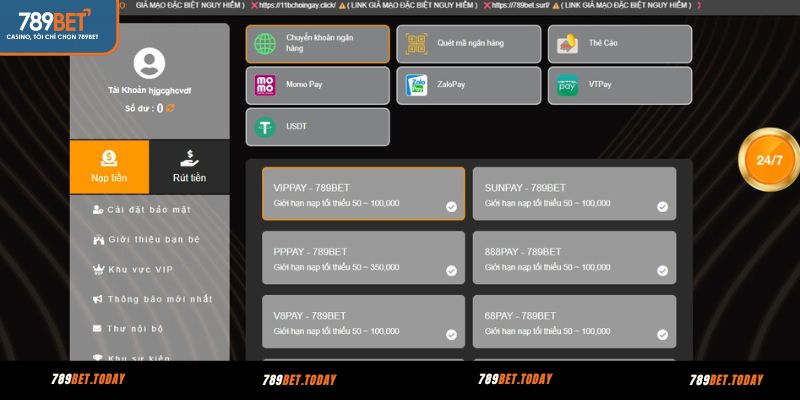Choose the ZaloPay payment icon

(x=416, y=85)
